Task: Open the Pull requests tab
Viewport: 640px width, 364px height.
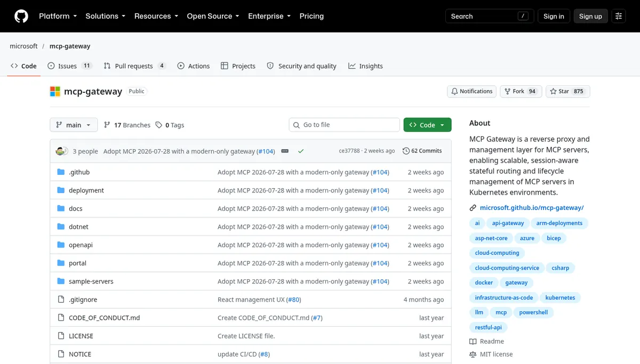Action: 135,66
